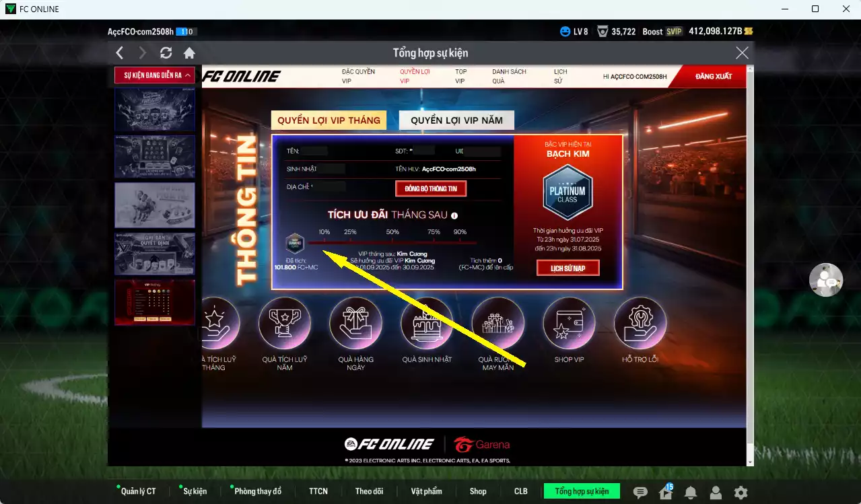Open the Top VIP menu item

coord(460,76)
